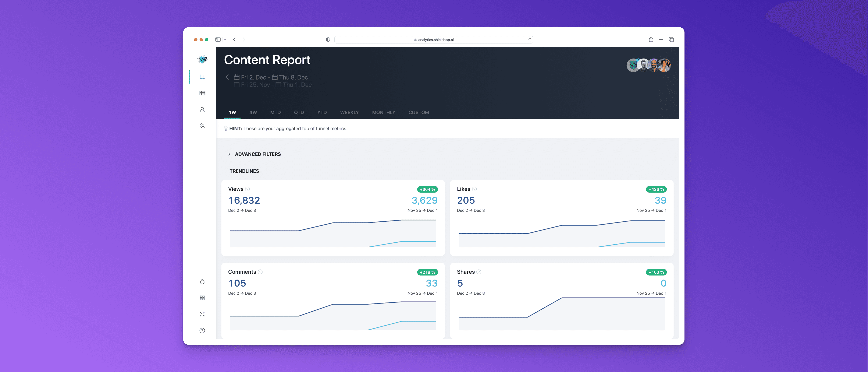This screenshot has height=372, width=868.
Task: Open the apps grid icon in sidebar
Action: click(202, 298)
